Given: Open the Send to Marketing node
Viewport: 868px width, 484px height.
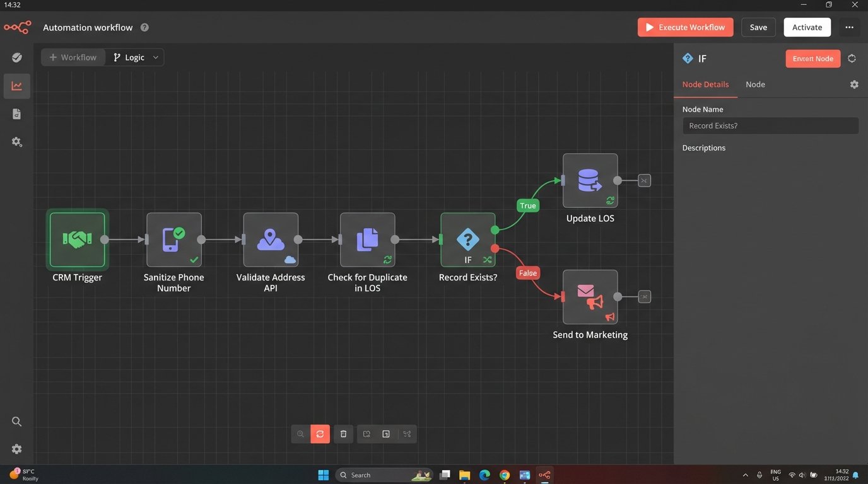Looking at the screenshot, I should tap(589, 296).
